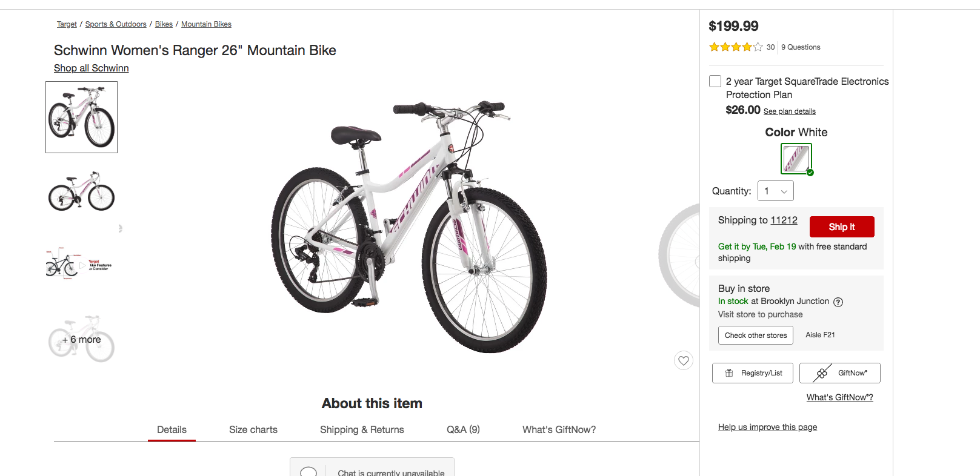Viewport: 980px width, 476px height.
Task: Click the heart favorite icon
Action: pos(683,360)
